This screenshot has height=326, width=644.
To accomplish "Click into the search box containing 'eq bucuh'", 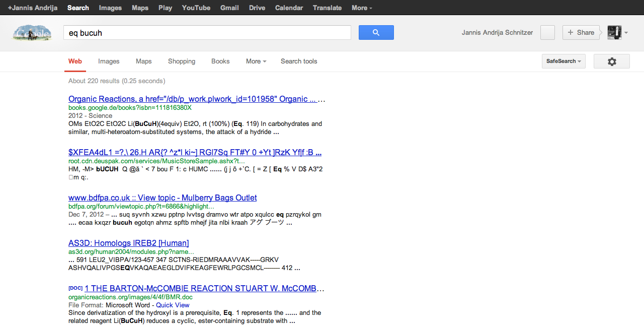I will [x=207, y=33].
